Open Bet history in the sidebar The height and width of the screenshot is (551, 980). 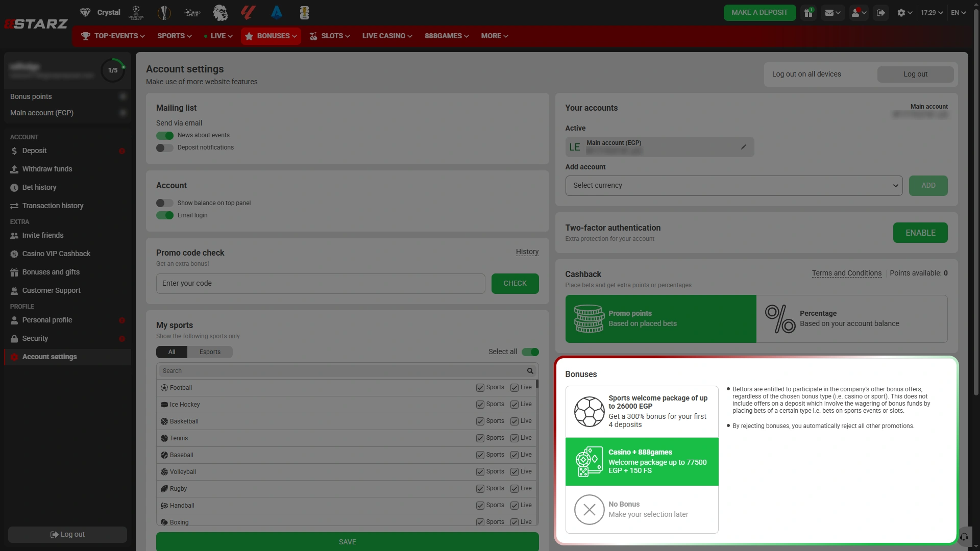[67, 188]
